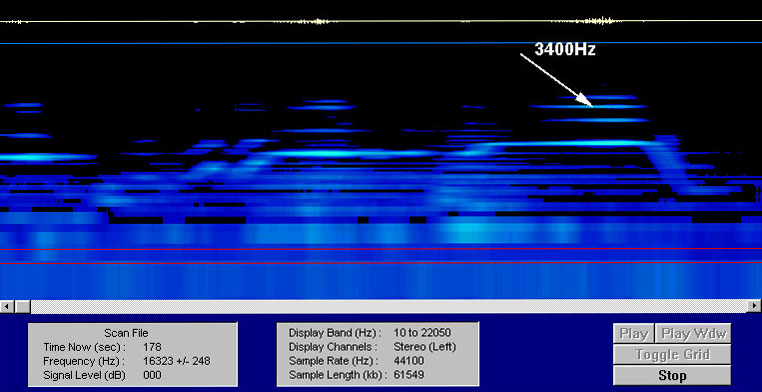Click the Signal Level value 000
Screen dimensions: 762x392
152,375
